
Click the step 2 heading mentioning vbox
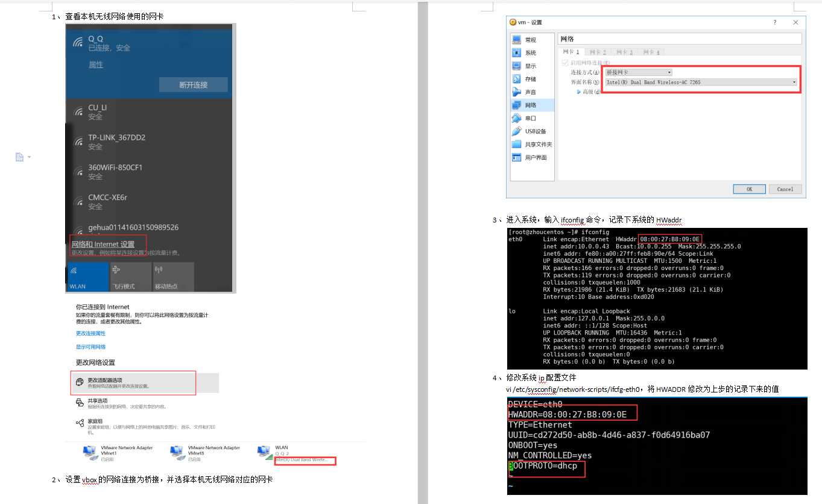click(x=162, y=480)
